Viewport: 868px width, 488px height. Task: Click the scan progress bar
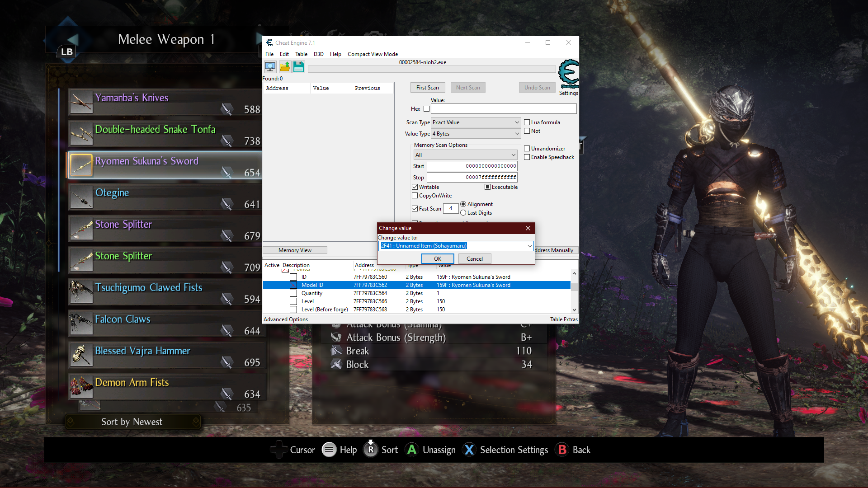[x=432, y=69]
